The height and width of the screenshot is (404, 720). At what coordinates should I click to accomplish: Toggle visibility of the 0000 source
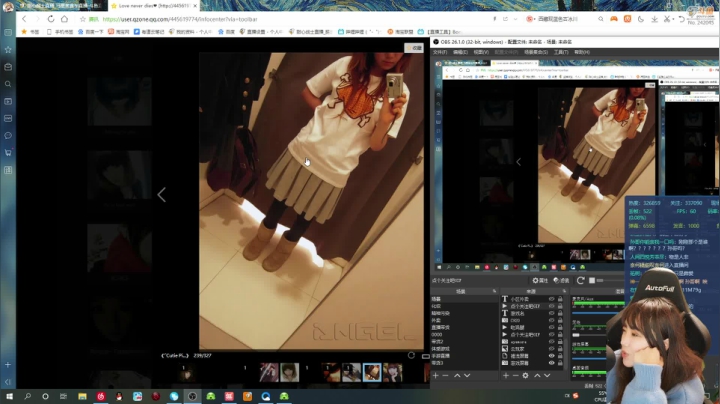pyautogui.click(x=551, y=320)
